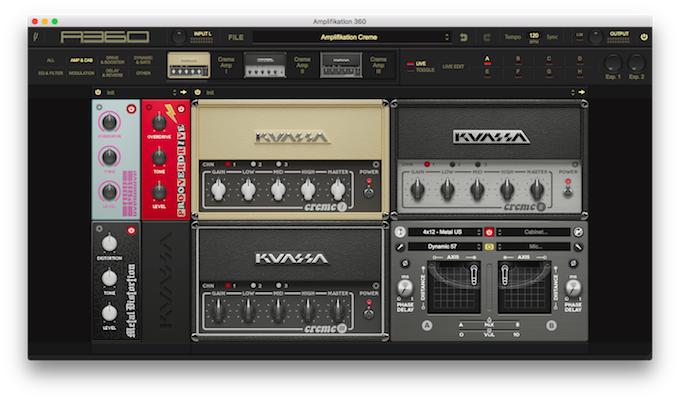Screen dimensions: 680x400
Task: Select channel 2 on the Creme III amp
Action: pos(253,285)
